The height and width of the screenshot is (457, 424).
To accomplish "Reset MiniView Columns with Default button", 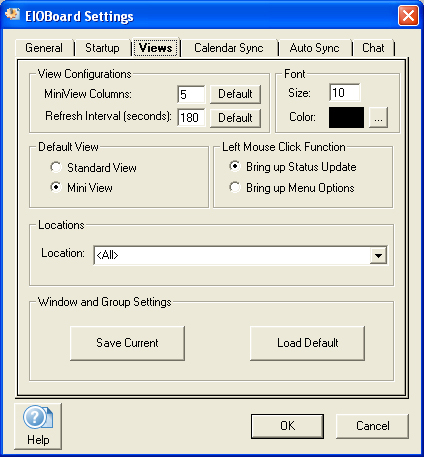I will click(235, 94).
